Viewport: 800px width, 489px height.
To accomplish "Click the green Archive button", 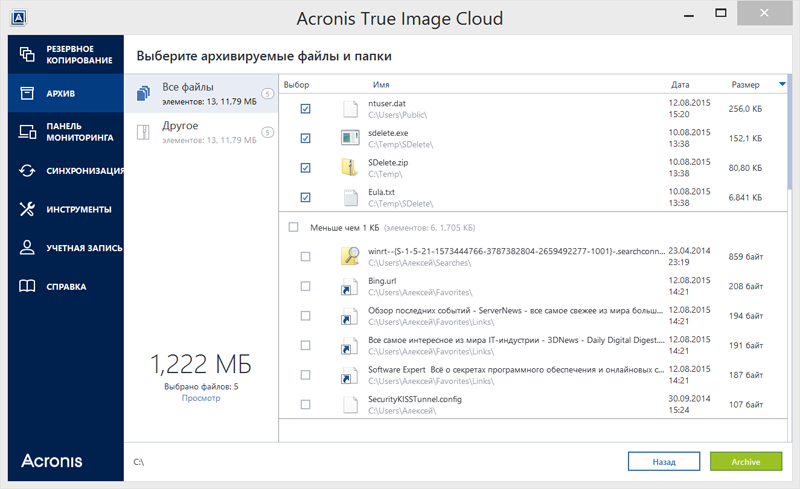I will 746,461.
